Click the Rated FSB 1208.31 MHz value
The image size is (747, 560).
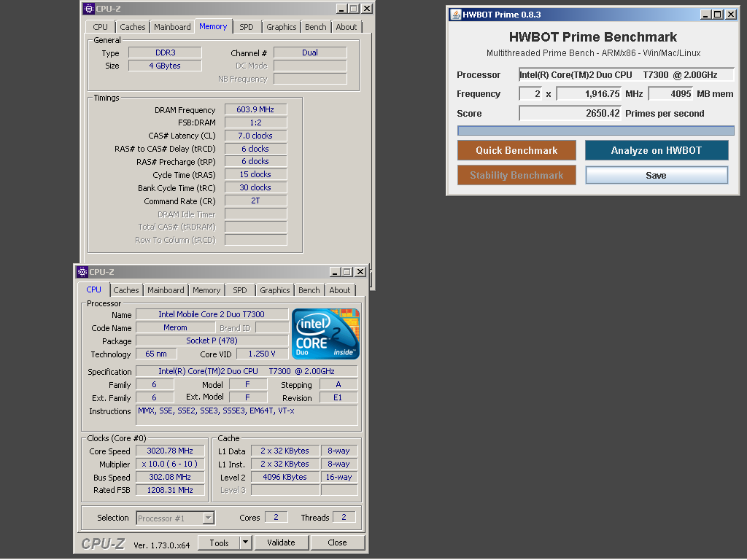click(x=170, y=490)
